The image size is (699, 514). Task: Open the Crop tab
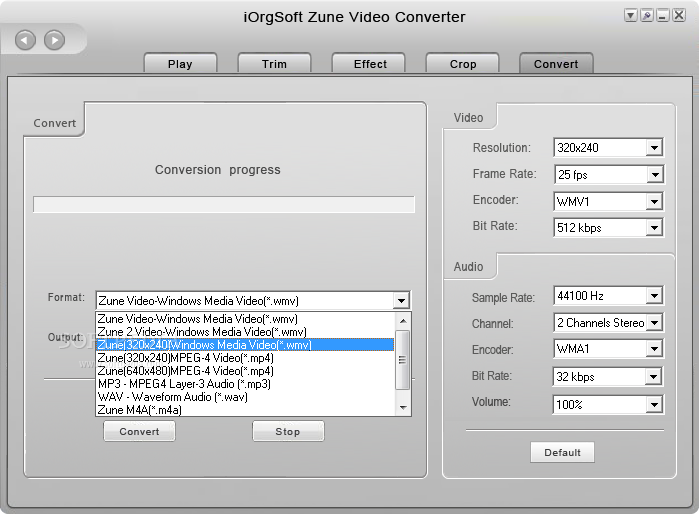[462, 63]
